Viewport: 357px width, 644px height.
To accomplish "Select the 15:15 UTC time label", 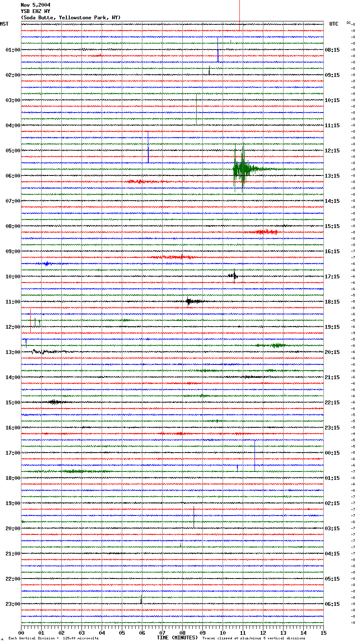I will [x=332, y=226].
